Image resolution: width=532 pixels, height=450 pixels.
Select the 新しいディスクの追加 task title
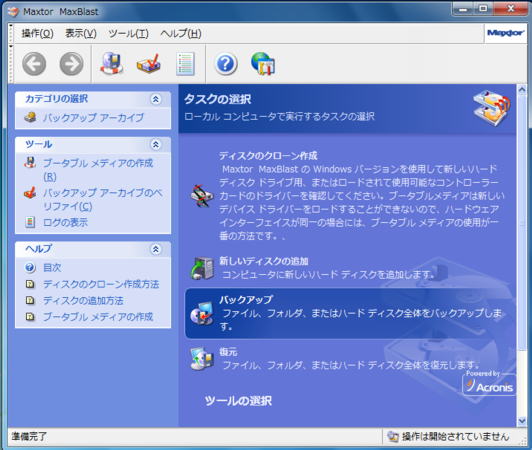click(x=264, y=261)
